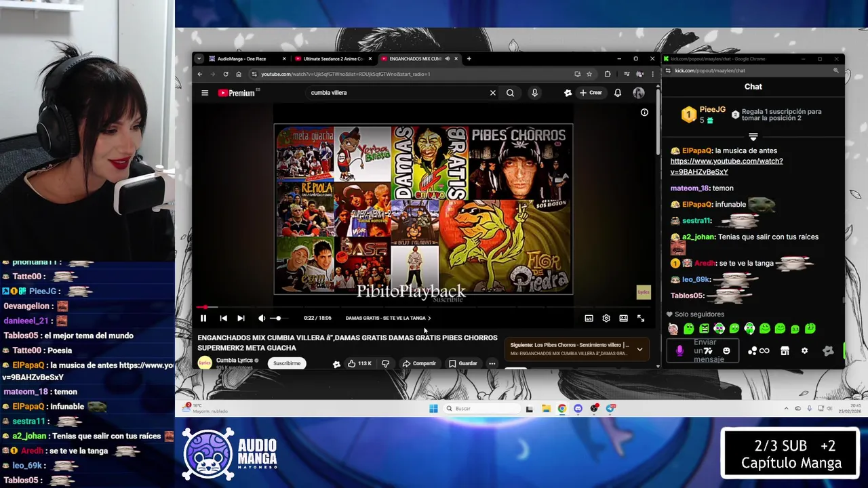868x488 pixels.
Task: Open the browser home page
Action: coord(239,74)
